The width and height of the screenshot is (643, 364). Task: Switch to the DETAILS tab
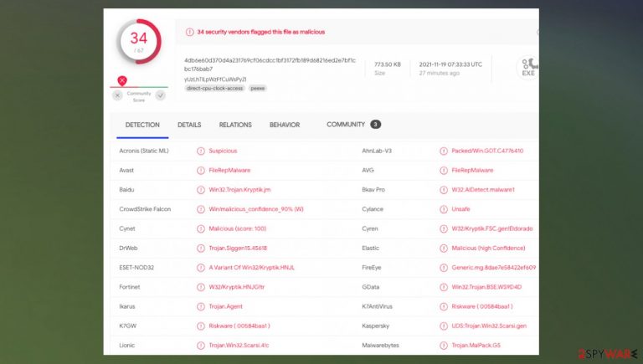click(x=189, y=125)
